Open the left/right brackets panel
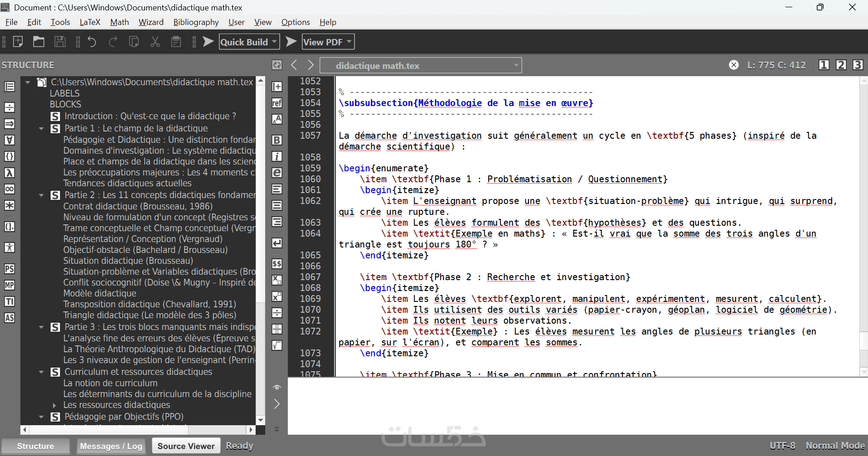The width and height of the screenshot is (868, 456). [x=10, y=227]
